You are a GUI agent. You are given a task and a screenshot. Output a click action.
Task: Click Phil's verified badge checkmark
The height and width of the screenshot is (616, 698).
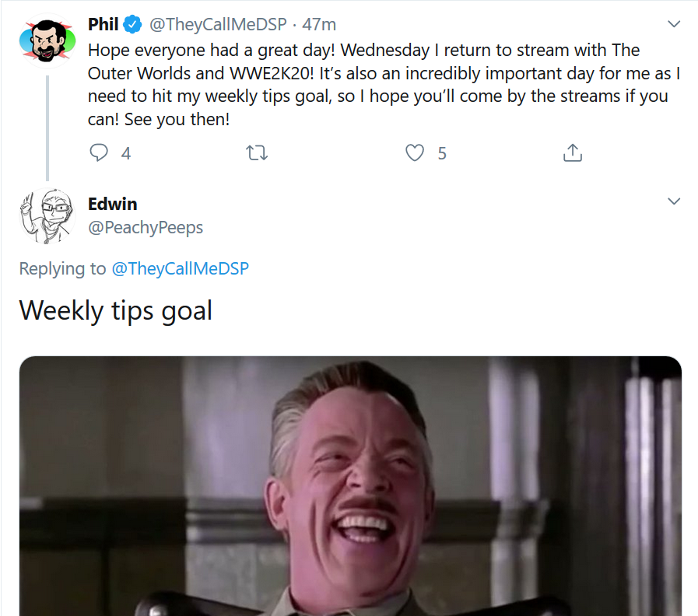pos(132,24)
